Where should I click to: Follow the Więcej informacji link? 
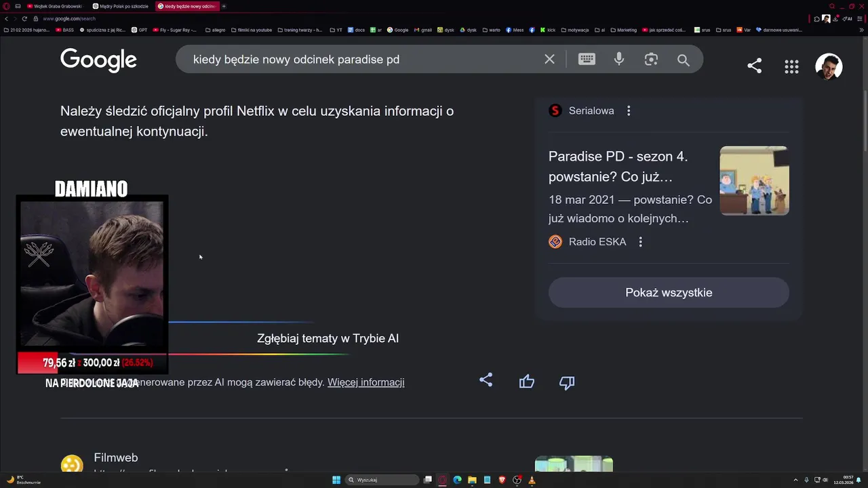coord(366,382)
